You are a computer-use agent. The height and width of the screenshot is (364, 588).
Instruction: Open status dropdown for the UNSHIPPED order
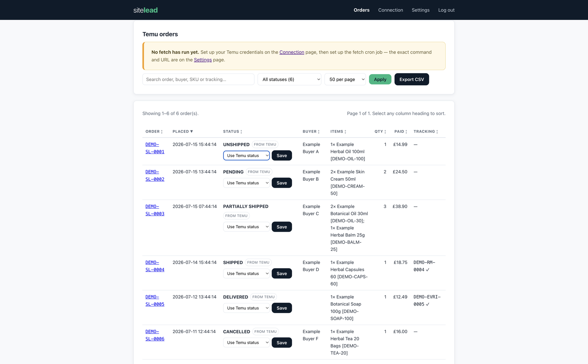[x=247, y=156]
